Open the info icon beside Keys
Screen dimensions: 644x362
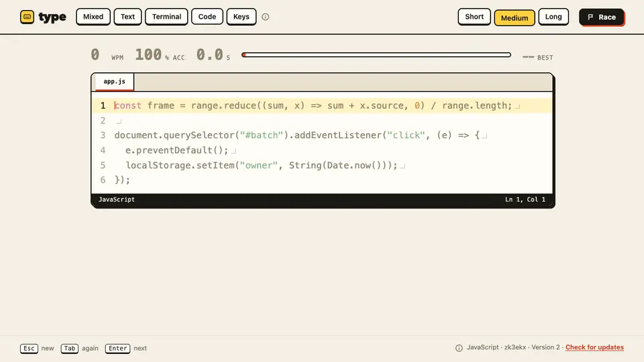click(x=266, y=17)
